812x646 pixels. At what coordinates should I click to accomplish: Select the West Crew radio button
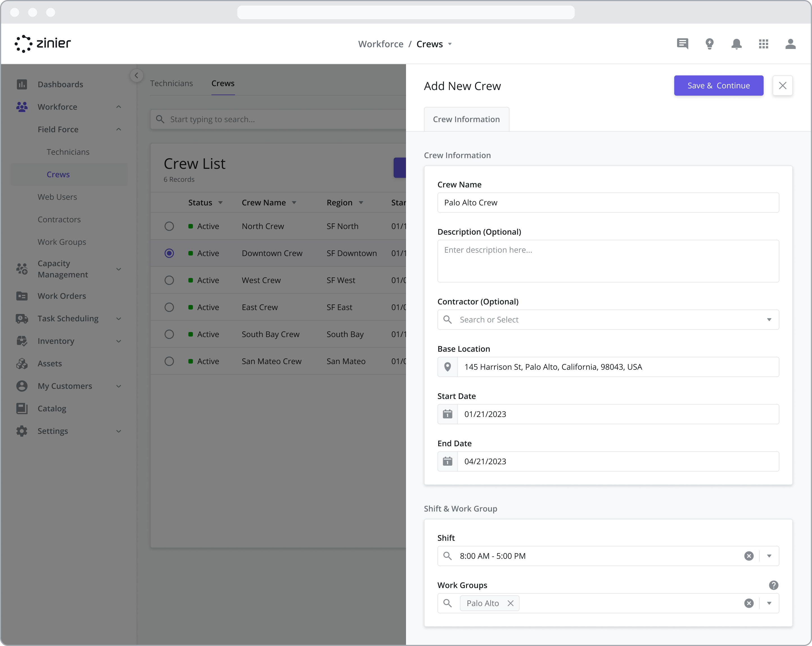click(x=169, y=281)
